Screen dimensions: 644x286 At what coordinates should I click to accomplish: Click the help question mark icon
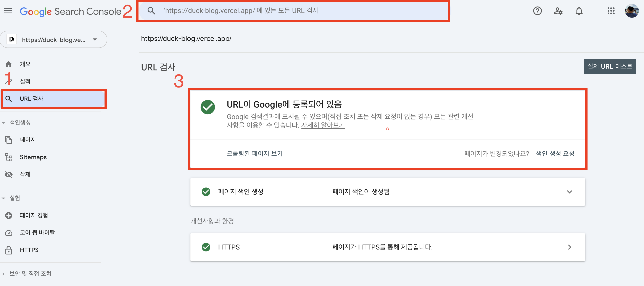click(537, 11)
